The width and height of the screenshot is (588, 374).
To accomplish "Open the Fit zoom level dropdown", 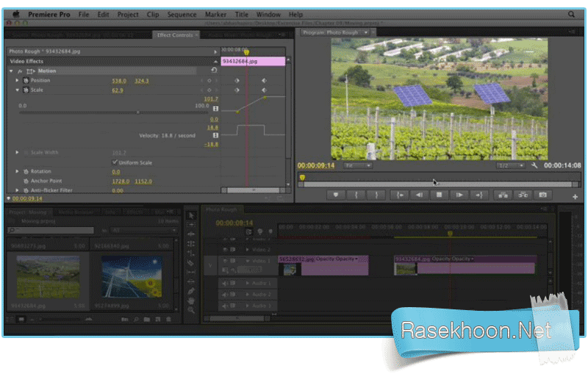I will click(358, 165).
